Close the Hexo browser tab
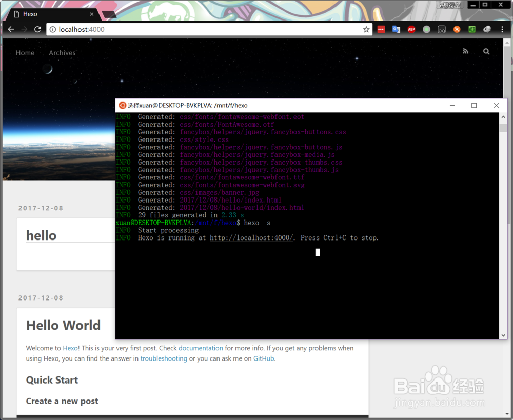 [x=92, y=14]
